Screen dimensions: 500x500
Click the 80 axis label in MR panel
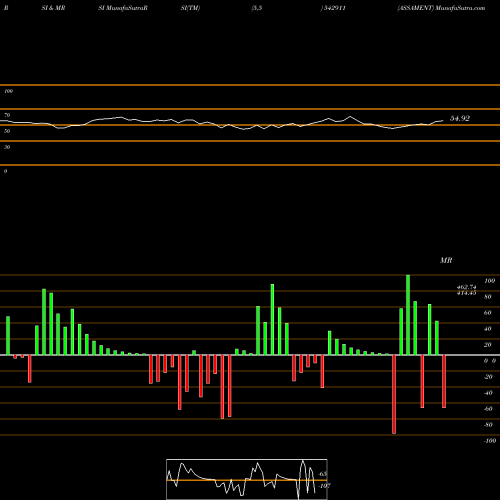click(488, 297)
